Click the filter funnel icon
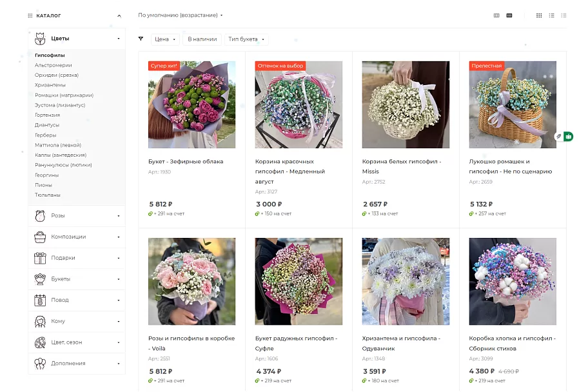588x392 pixels. 141,39
